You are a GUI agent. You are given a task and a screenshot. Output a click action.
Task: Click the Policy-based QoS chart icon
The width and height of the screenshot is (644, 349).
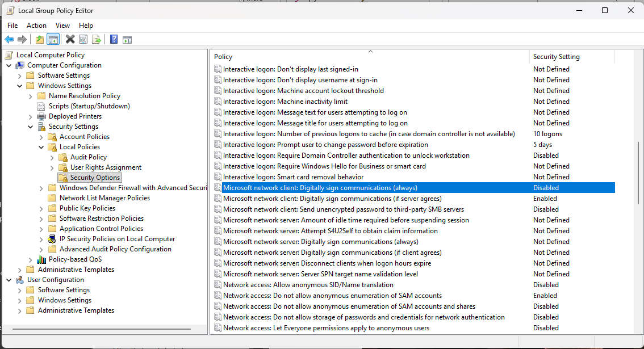[41, 259]
